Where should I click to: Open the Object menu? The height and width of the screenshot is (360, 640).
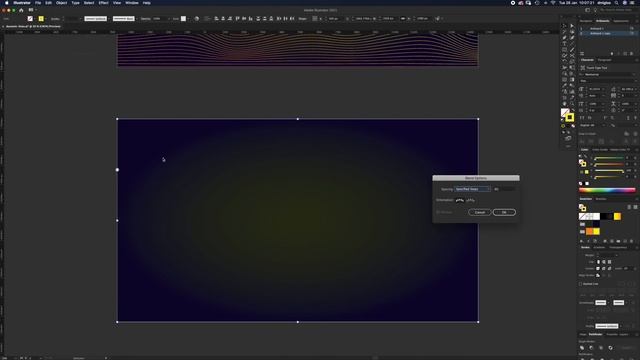pos(61,3)
